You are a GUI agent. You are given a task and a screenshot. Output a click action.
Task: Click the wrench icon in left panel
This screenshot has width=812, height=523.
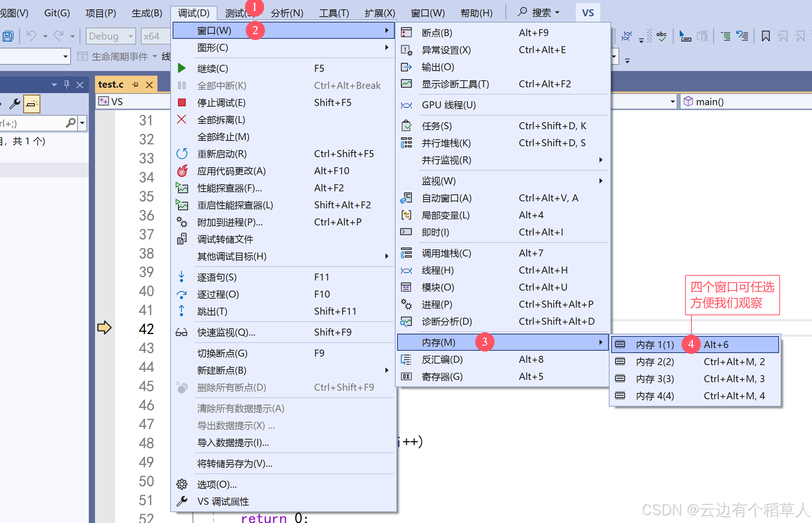[15, 104]
